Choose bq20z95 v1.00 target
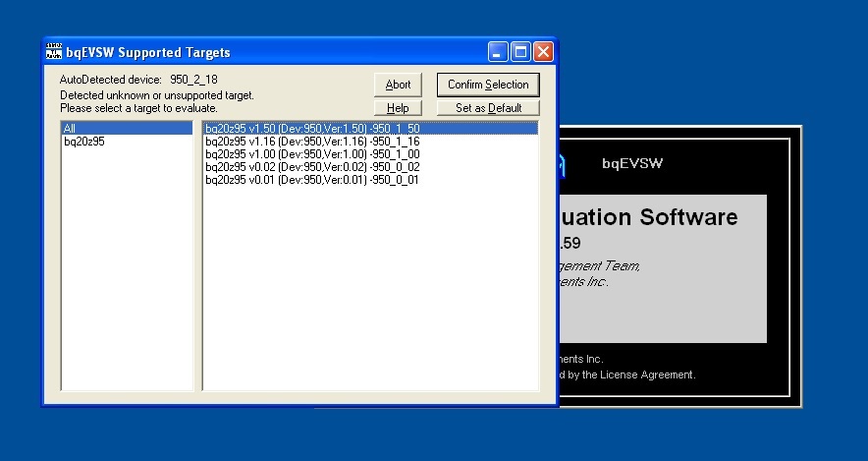868x461 pixels. point(370,154)
